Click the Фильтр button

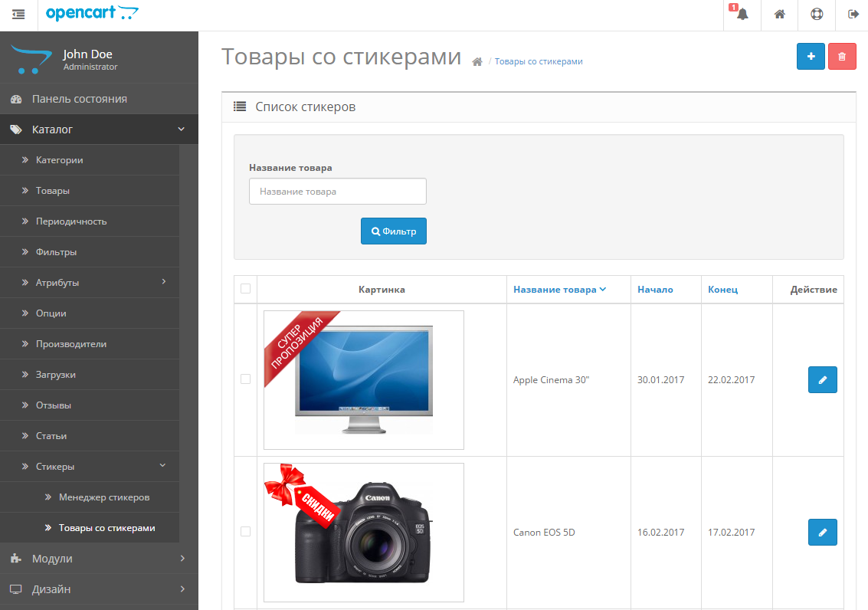[x=393, y=231]
